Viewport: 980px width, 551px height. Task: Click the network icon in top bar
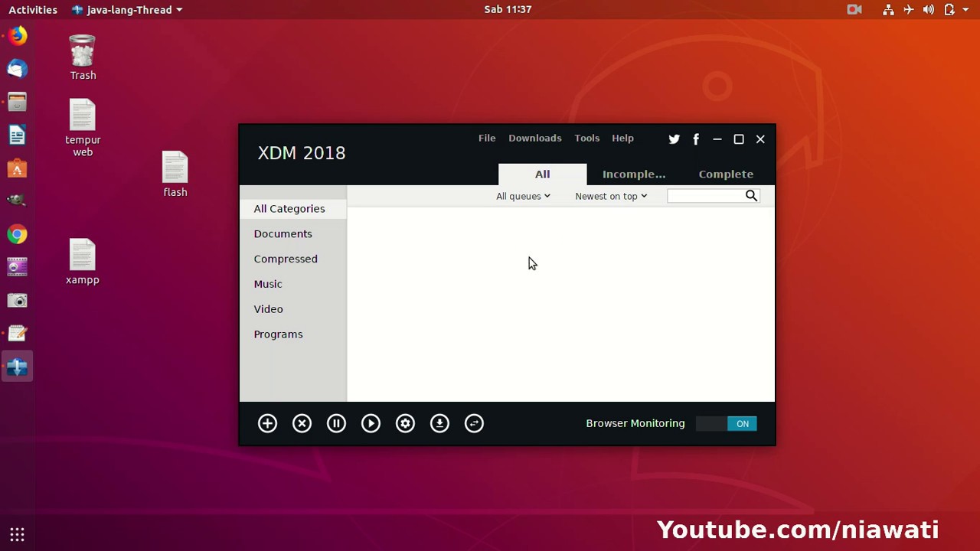(x=888, y=9)
